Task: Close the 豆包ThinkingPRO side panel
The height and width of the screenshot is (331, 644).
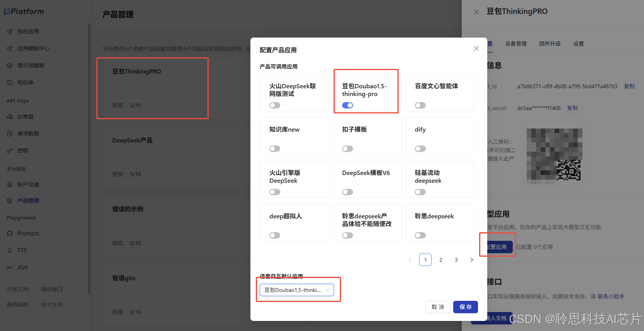Action: tap(476, 12)
